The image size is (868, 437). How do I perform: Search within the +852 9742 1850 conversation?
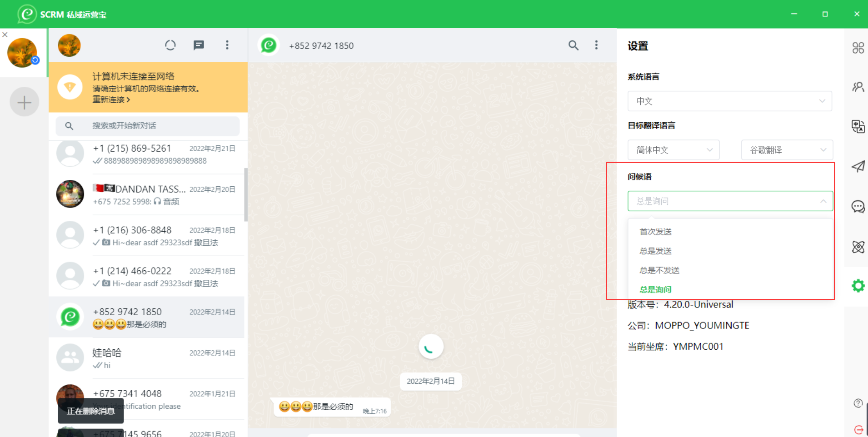pyautogui.click(x=574, y=45)
